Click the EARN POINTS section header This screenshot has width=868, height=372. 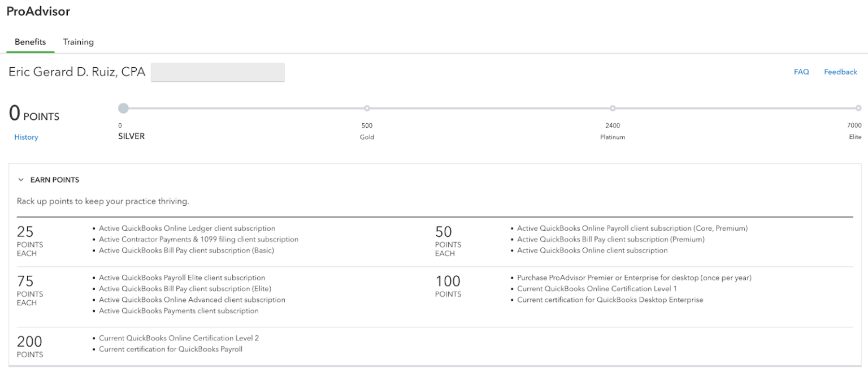coord(55,180)
